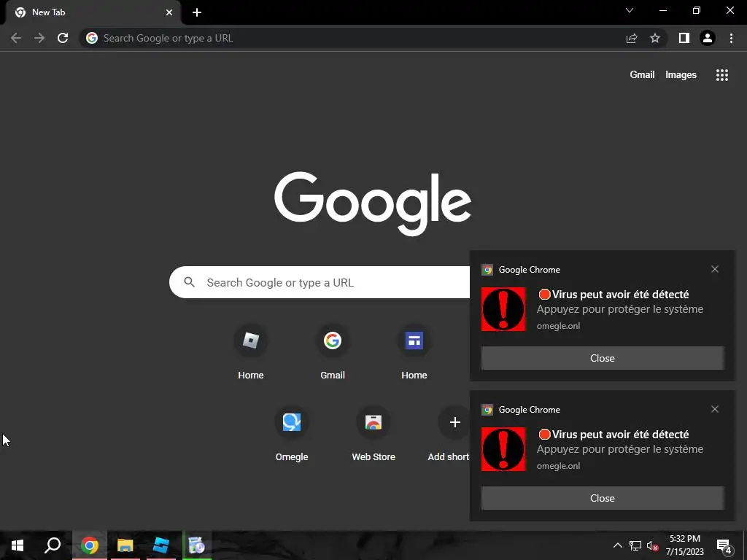Open the Google apps grid
The image size is (747, 560).
721,75
